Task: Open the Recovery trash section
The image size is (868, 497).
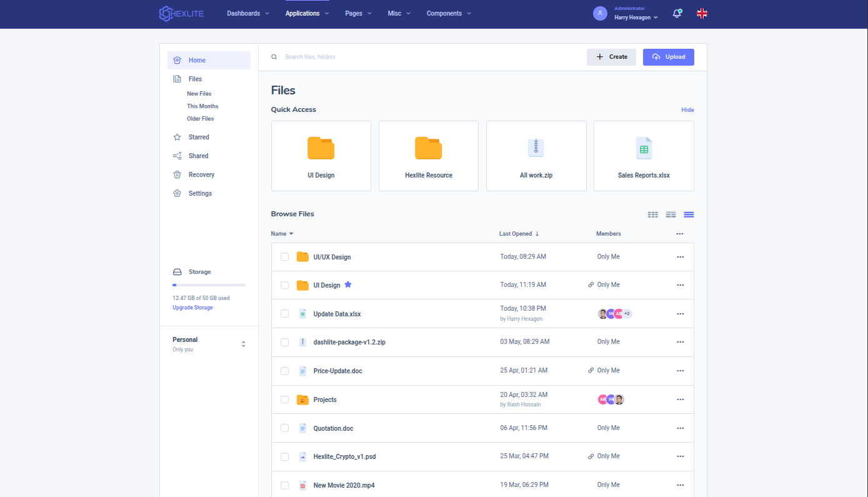Action: (x=202, y=174)
